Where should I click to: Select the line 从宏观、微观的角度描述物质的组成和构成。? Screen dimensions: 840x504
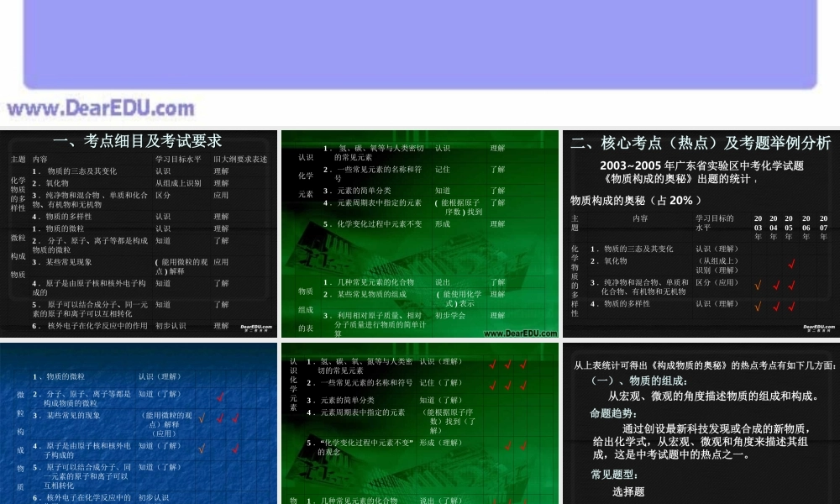pyautogui.click(x=713, y=396)
